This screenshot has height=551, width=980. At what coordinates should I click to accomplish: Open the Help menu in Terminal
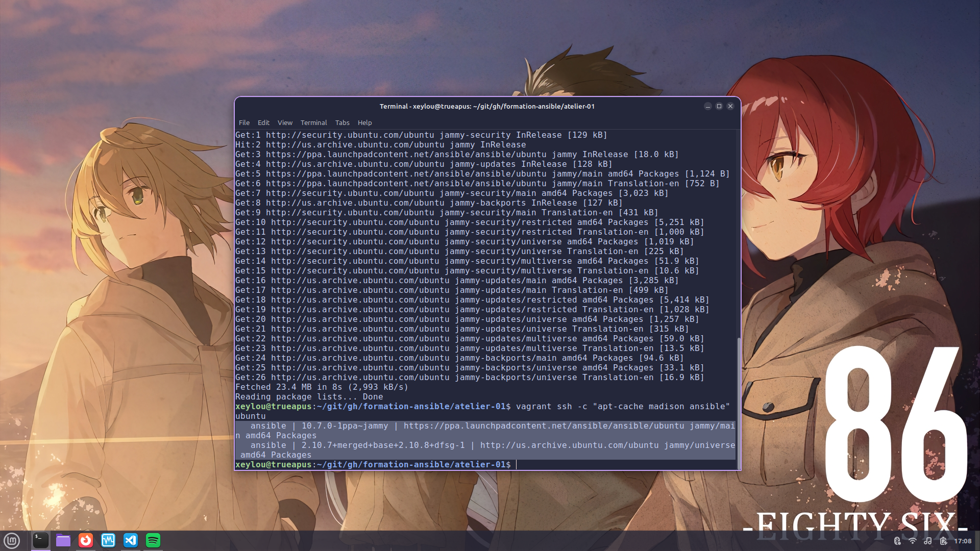[364, 122]
